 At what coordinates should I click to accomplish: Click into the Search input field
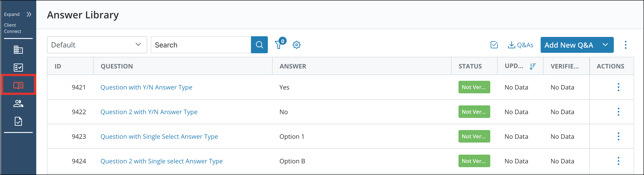(201, 45)
